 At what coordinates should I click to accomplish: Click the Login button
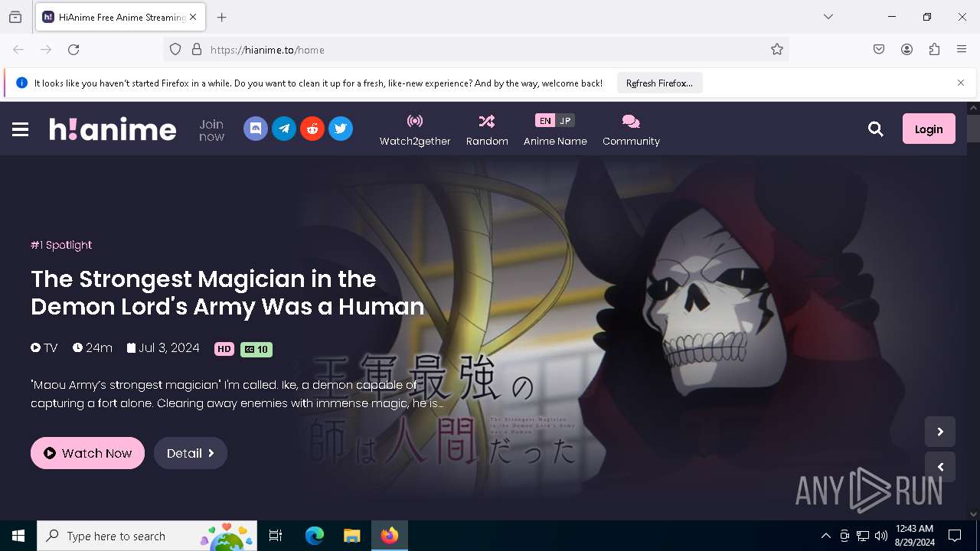(x=929, y=129)
